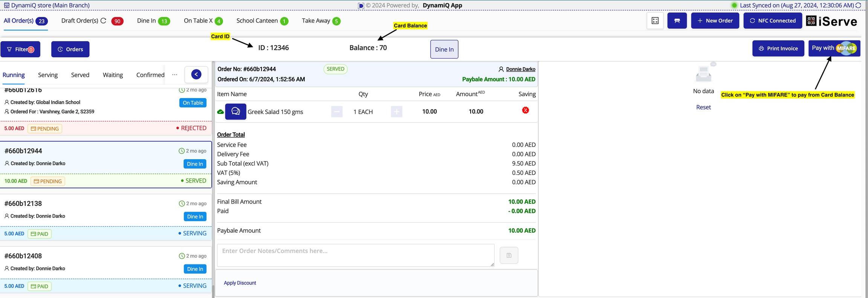The width and height of the screenshot is (868, 298).
Task: Click red discount badge under Saving
Action: pos(525,111)
